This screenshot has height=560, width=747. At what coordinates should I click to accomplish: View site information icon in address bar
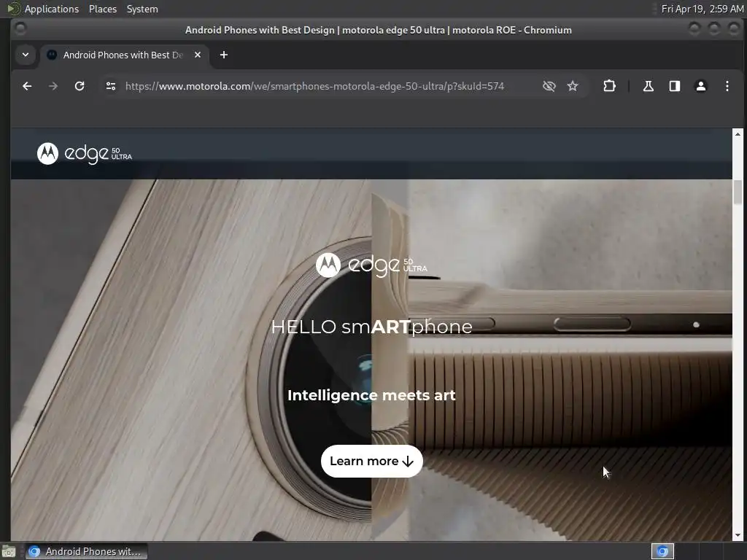point(111,86)
